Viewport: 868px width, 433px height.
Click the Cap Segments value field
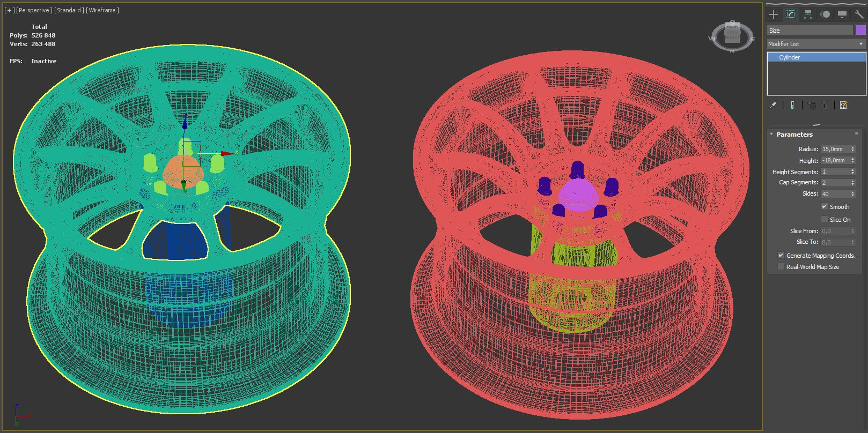pos(835,183)
